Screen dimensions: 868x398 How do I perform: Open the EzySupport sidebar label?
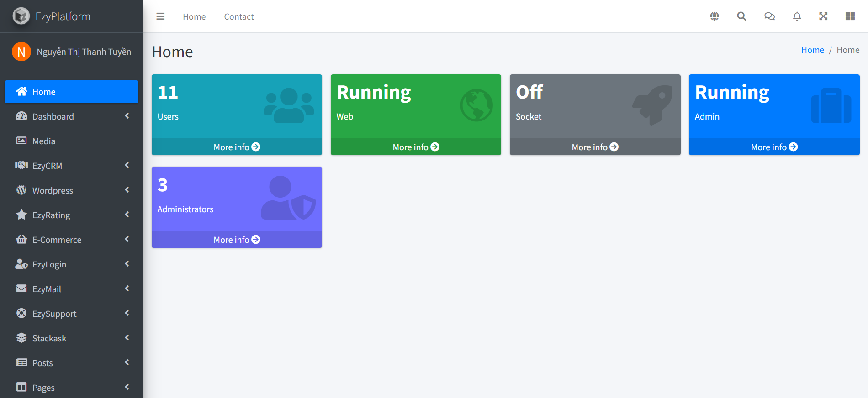(54, 314)
